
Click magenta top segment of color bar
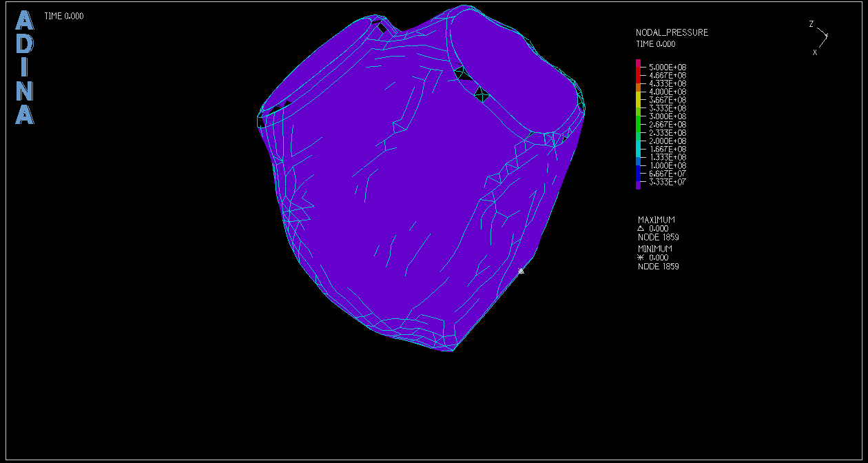pyautogui.click(x=638, y=64)
